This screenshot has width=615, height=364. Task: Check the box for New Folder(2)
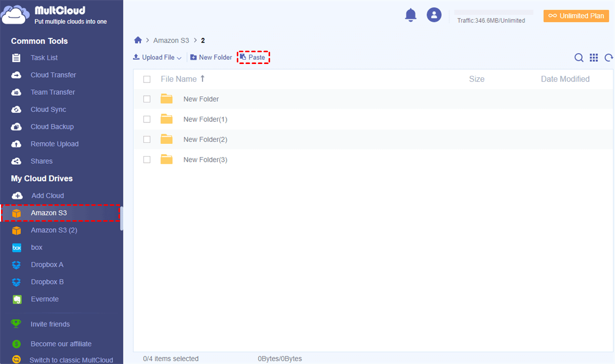147,139
